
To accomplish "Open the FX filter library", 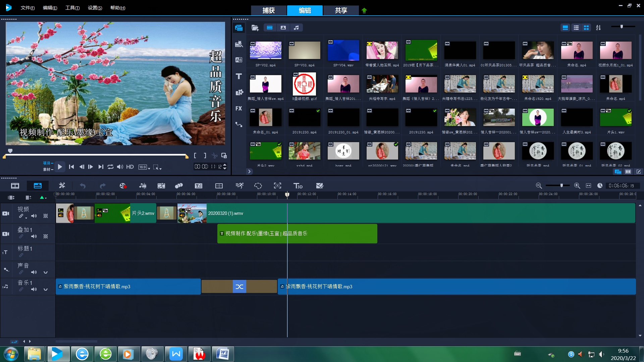I will tap(239, 108).
